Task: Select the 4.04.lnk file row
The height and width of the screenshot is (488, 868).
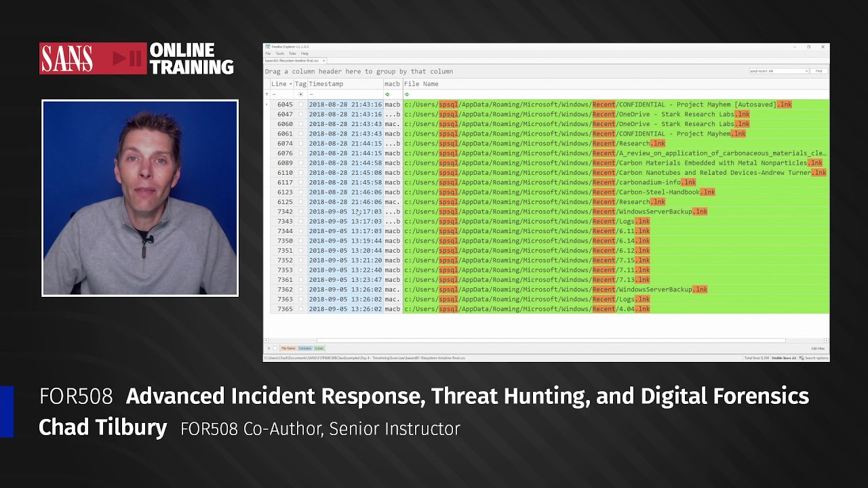Action: point(616,309)
